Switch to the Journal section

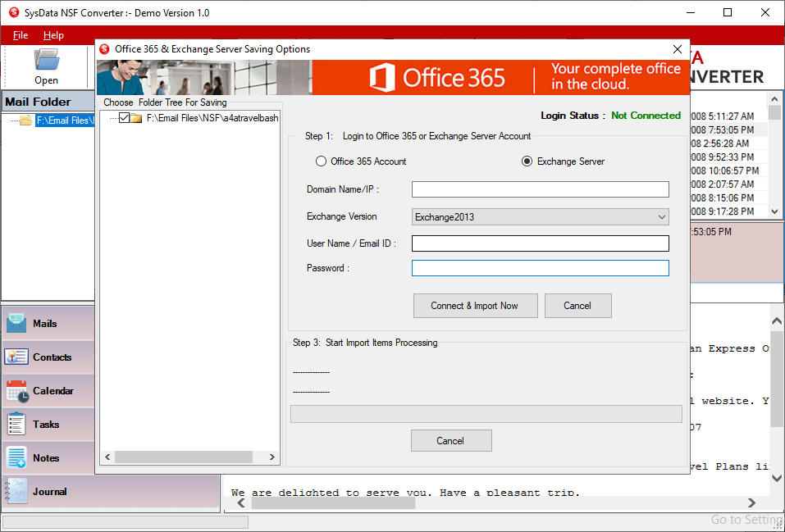click(x=111, y=492)
